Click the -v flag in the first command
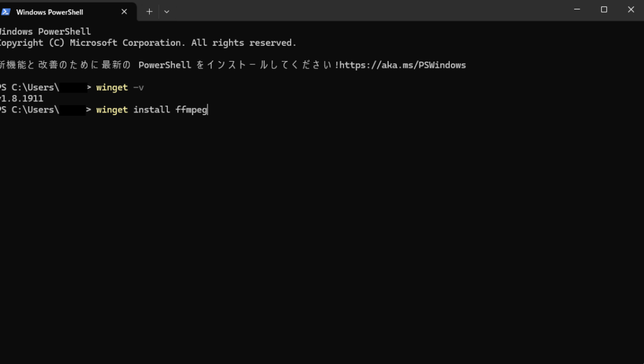Screen dimensions: 644x364 pos(138,87)
